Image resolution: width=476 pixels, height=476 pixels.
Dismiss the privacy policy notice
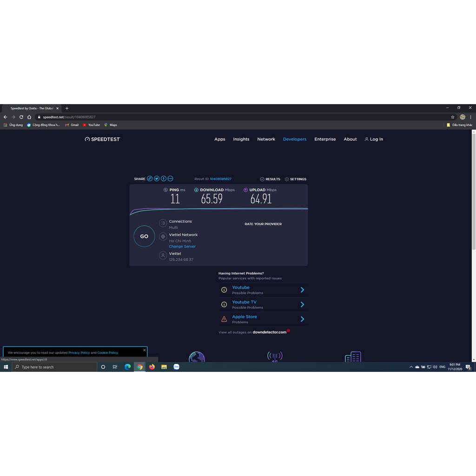coord(144,350)
